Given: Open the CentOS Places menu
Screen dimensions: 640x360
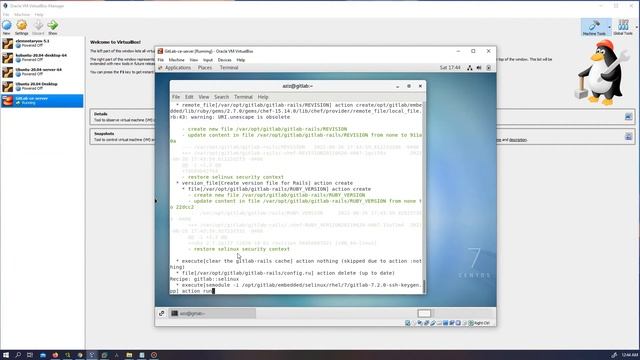Looking at the screenshot, I should click(x=205, y=68).
